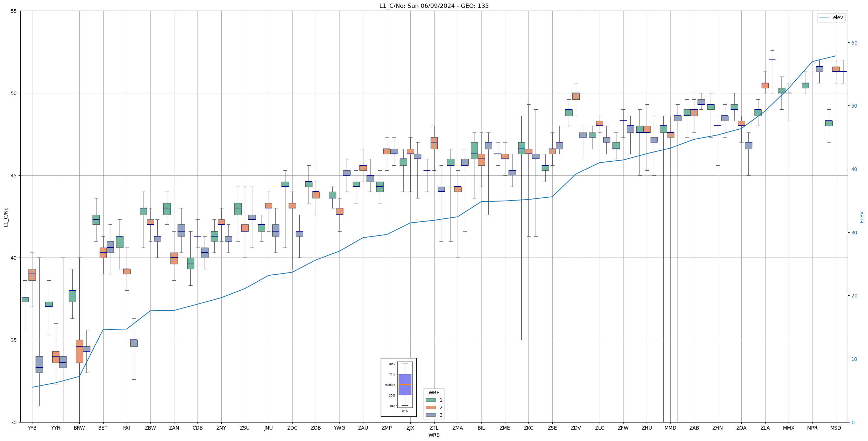Click the WRE legend title

434,393
